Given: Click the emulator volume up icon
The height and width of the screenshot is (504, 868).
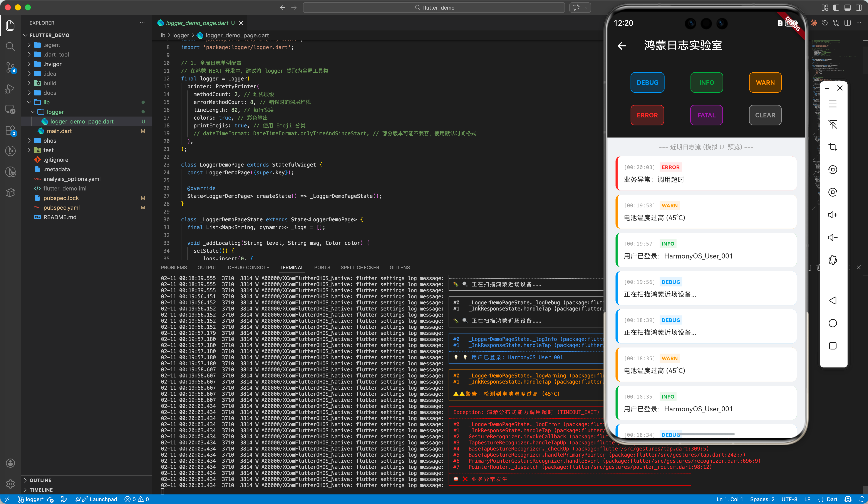Looking at the screenshot, I should click(x=833, y=215).
